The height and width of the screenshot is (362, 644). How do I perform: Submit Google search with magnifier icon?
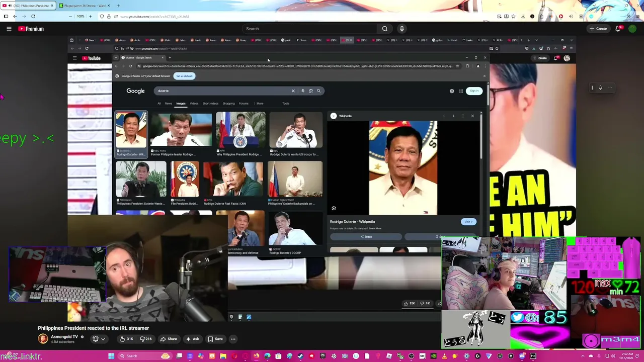(x=318, y=91)
